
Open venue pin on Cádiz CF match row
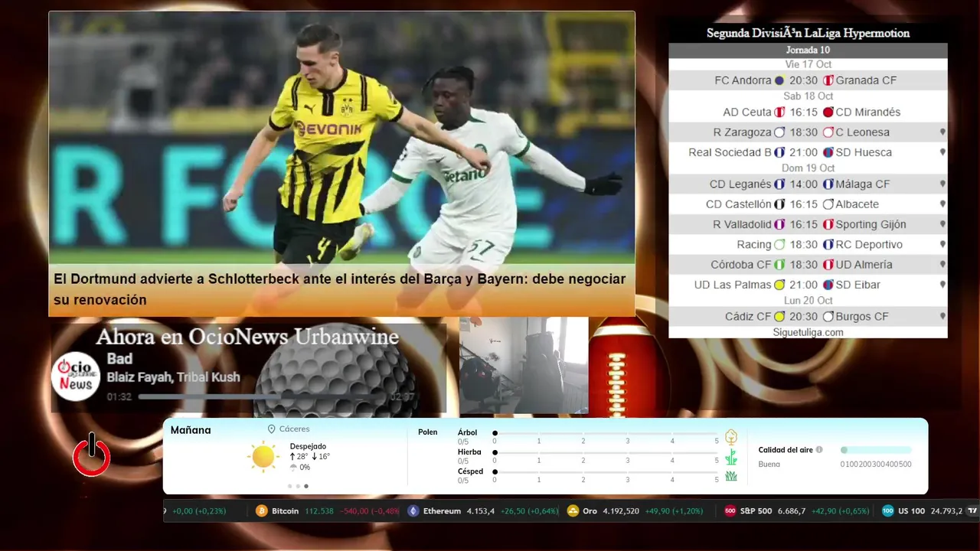coord(942,317)
